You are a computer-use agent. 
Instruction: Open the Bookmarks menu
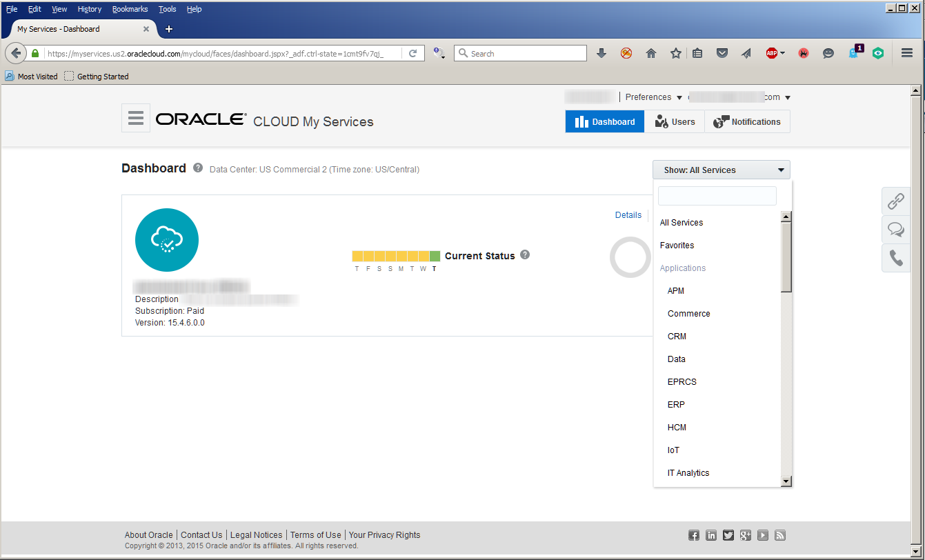click(x=131, y=9)
